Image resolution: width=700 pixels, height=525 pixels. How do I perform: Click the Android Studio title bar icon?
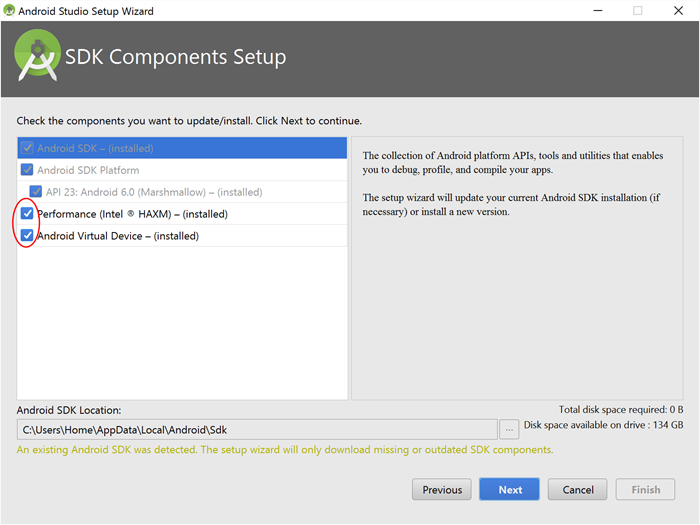8,10
